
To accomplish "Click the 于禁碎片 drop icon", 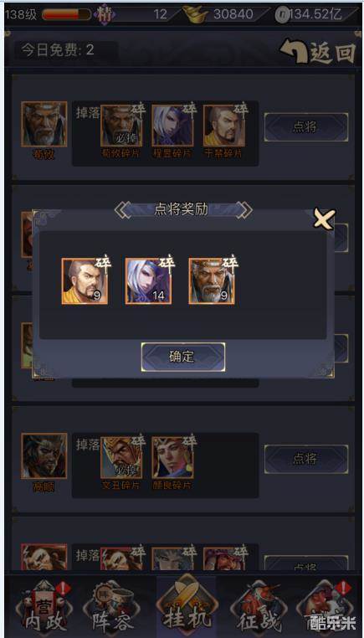I will click(x=223, y=126).
